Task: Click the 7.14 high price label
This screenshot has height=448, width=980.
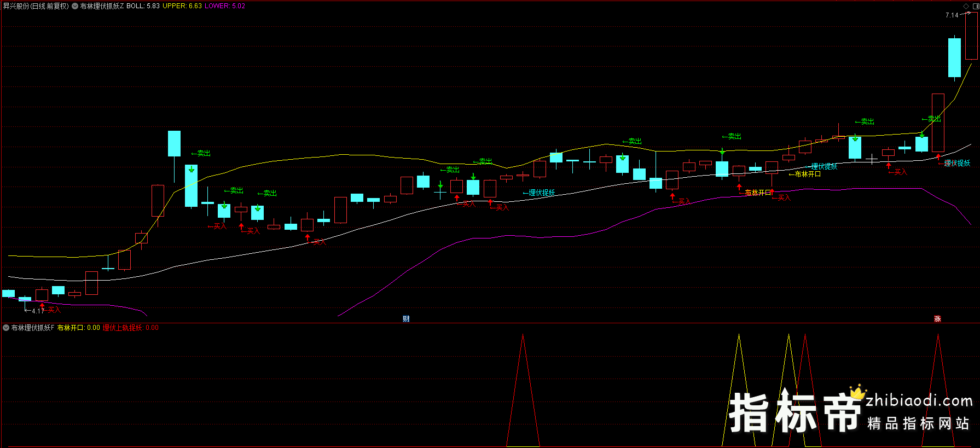Action: pos(952,15)
